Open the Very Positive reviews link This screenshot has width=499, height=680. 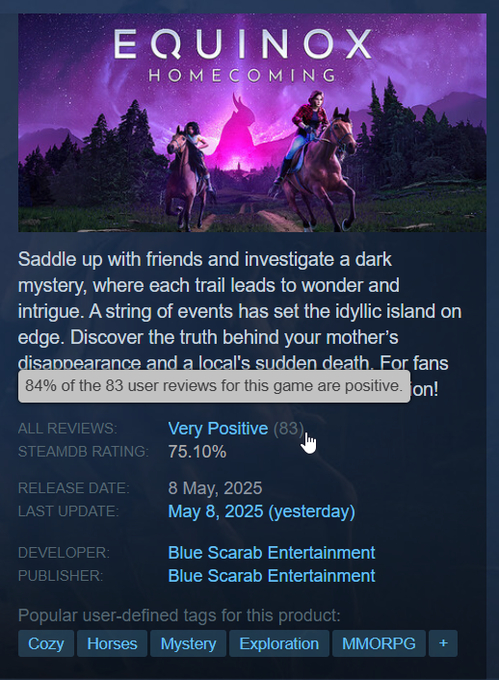(x=218, y=428)
